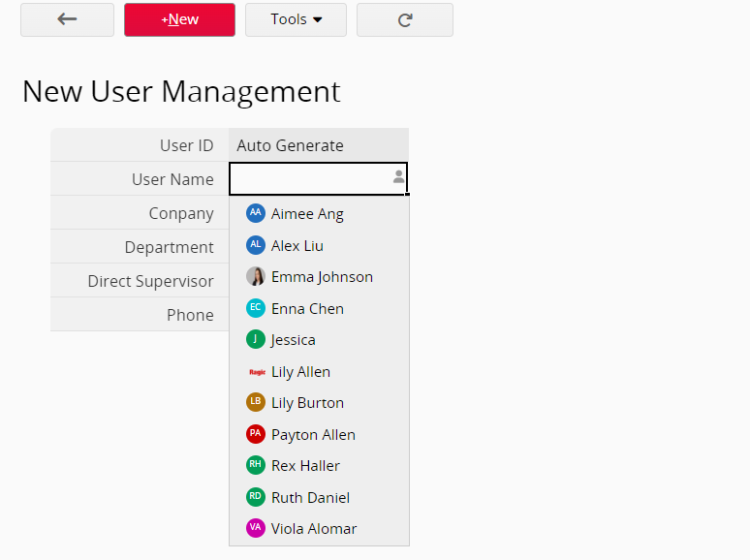
Task: Focus the User Name input field
Action: [x=319, y=178]
